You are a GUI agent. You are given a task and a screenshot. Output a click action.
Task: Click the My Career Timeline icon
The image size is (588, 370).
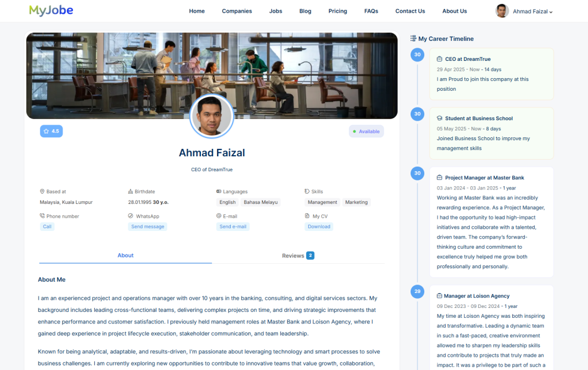pyautogui.click(x=413, y=38)
